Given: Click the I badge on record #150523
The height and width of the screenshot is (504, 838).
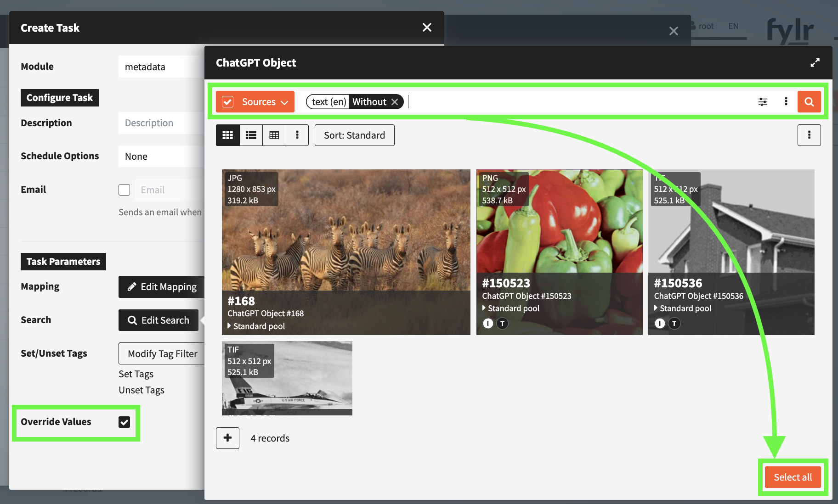Looking at the screenshot, I should pyautogui.click(x=487, y=323).
